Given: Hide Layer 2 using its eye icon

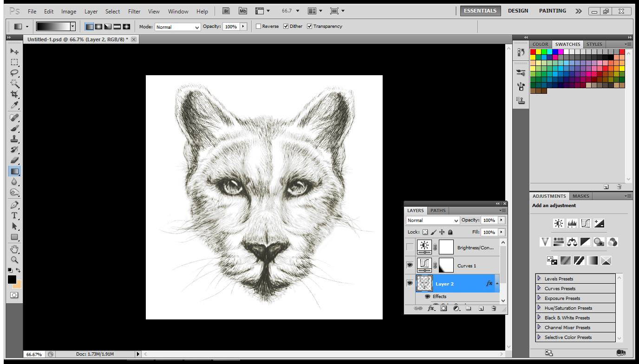Looking at the screenshot, I should tap(410, 284).
